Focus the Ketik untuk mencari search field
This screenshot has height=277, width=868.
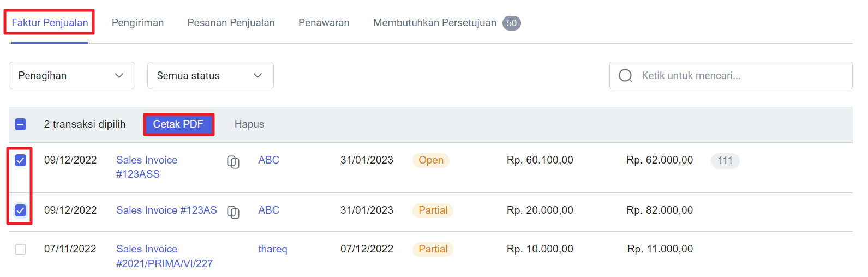tap(731, 75)
